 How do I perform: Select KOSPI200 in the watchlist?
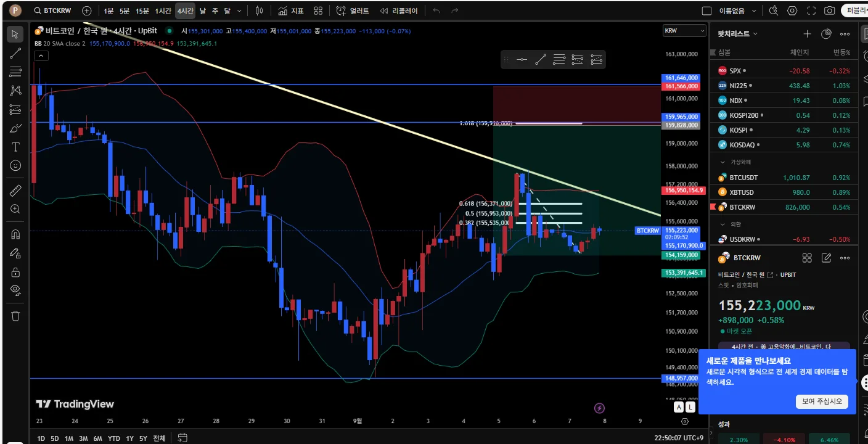point(784,115)
